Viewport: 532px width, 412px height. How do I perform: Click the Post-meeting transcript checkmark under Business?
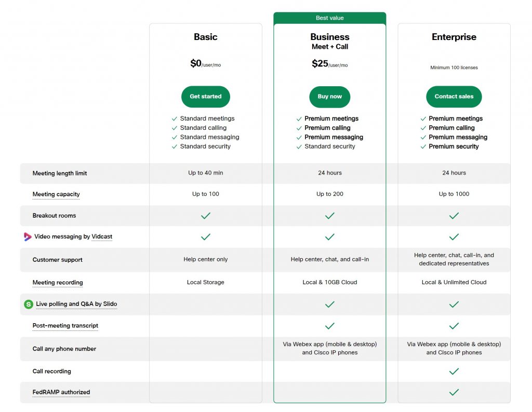[329, 326]
